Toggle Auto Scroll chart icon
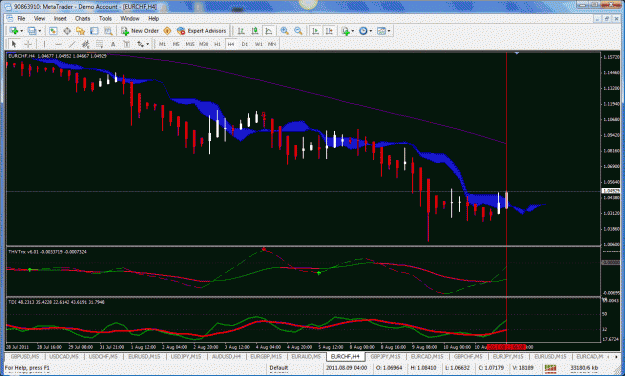The image size is (625, 376). pos(315,31)
